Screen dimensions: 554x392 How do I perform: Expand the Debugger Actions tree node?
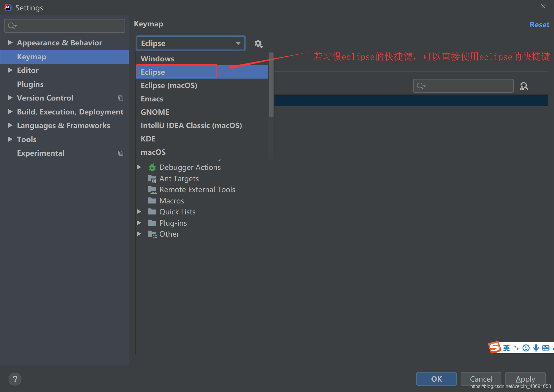(139, 167)
